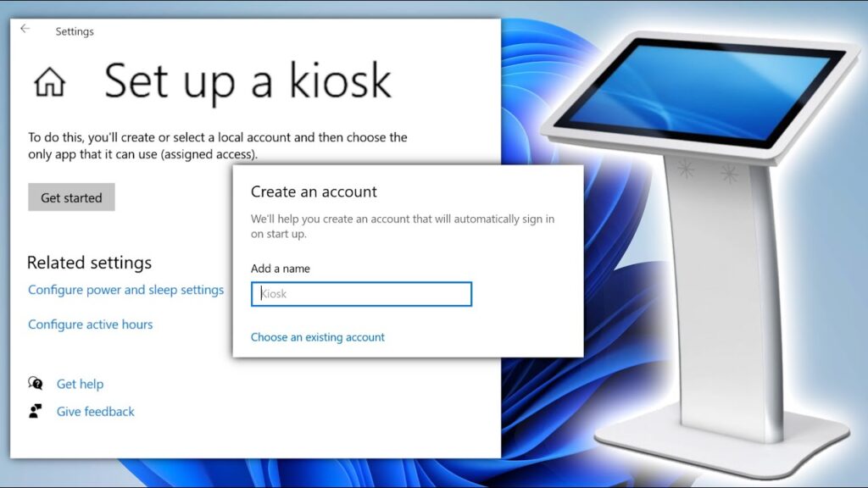868x488 pixels.
Task: Click the Settings label at the top
Action: (75, 30)
